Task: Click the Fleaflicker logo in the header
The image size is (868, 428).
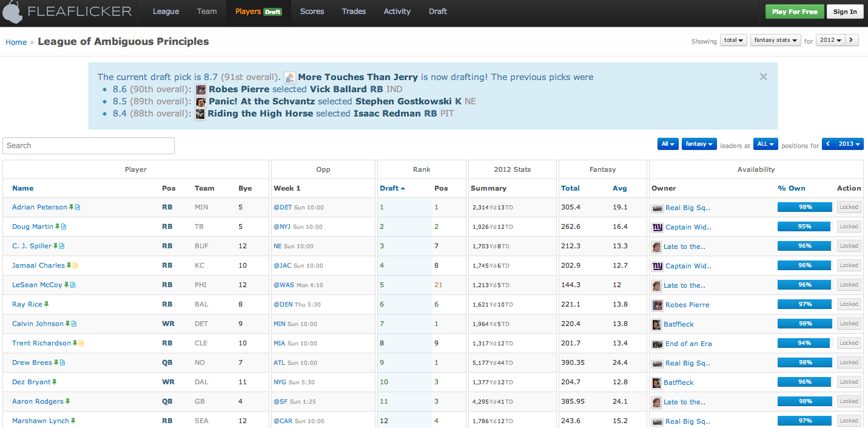Action: tap(67, 12)
